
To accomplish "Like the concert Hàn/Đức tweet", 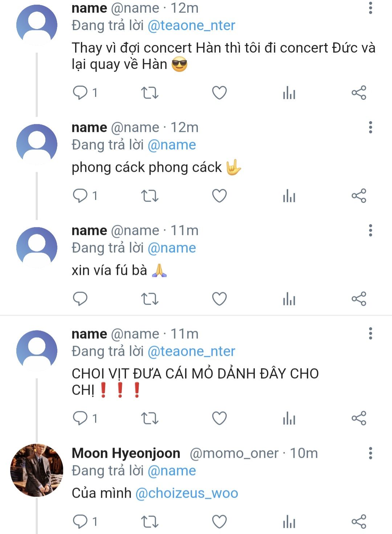I will click(219, 93).
